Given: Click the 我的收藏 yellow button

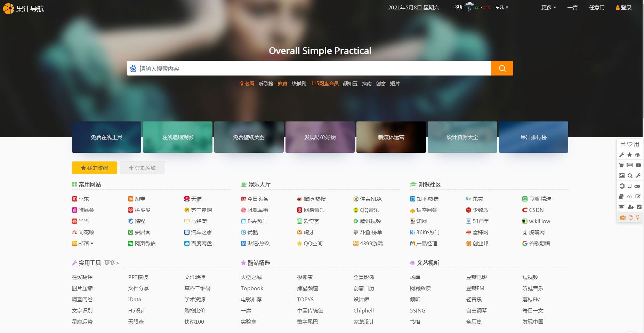Looking at the screenshot, I should coord(95,168).
